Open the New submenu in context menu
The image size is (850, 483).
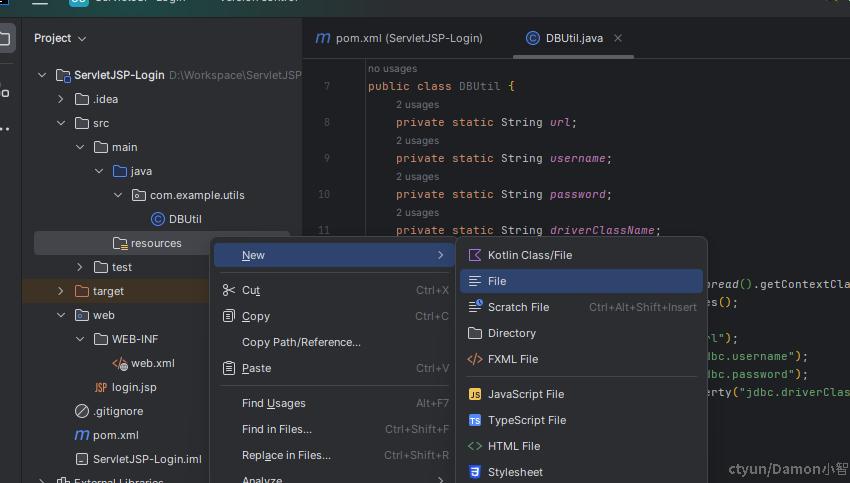(334, 255)
